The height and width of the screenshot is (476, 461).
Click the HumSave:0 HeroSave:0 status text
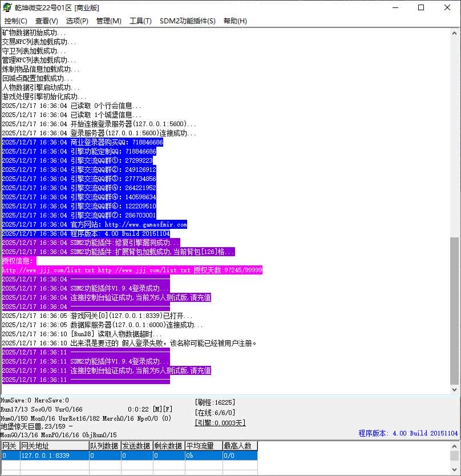click(35, 400)
